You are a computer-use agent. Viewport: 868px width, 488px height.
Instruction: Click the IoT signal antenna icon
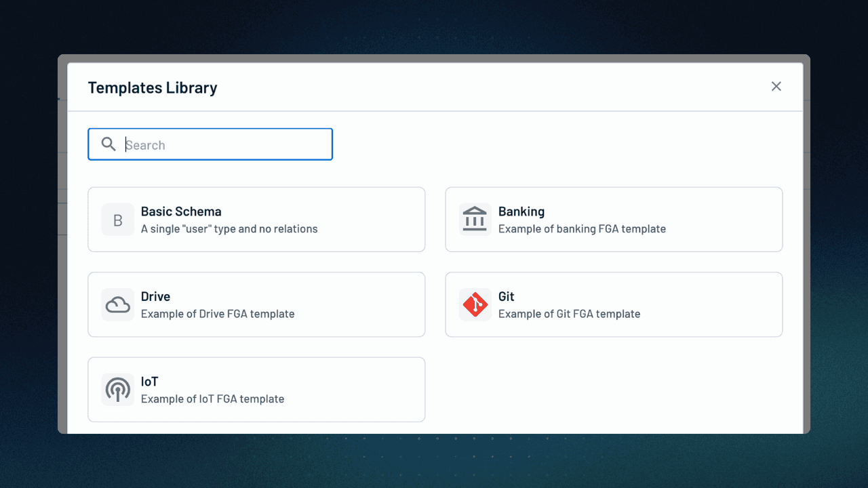point(118,390)
